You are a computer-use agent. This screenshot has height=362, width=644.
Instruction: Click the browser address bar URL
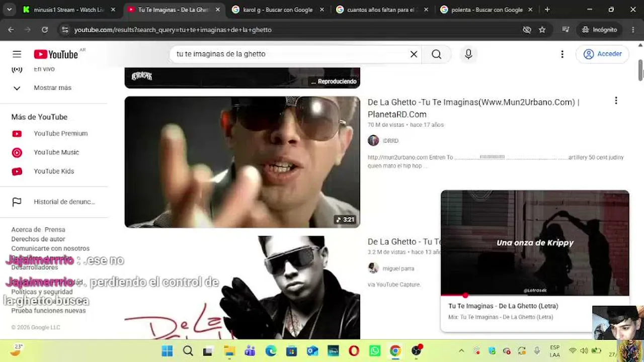[x=173, y=30]
